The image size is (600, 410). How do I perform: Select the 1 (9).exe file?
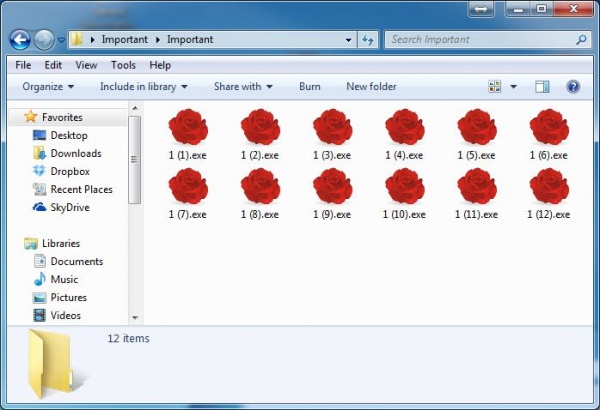click(332, 187)
